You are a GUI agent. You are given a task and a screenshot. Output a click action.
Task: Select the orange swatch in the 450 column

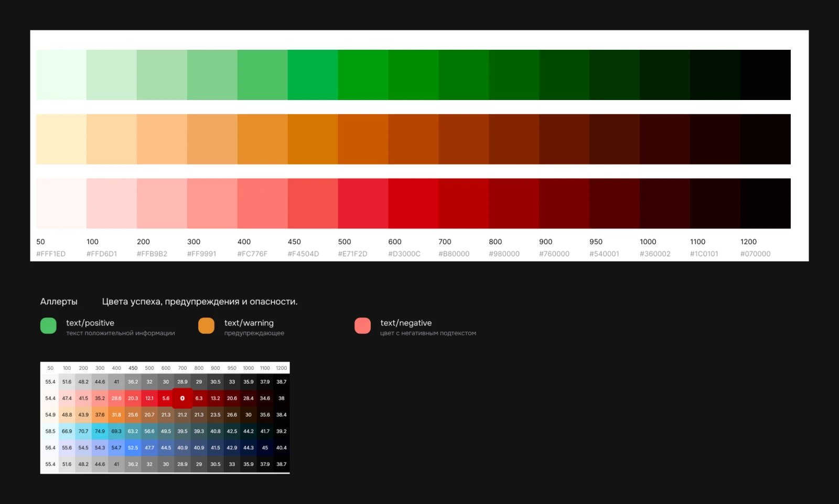point(313,139)
